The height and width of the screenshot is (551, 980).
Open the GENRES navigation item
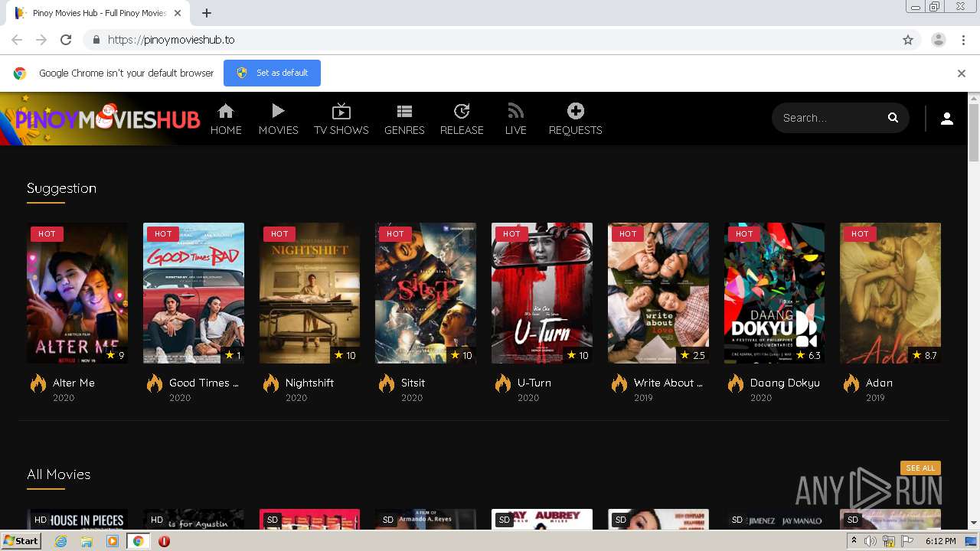click(404, 119)
